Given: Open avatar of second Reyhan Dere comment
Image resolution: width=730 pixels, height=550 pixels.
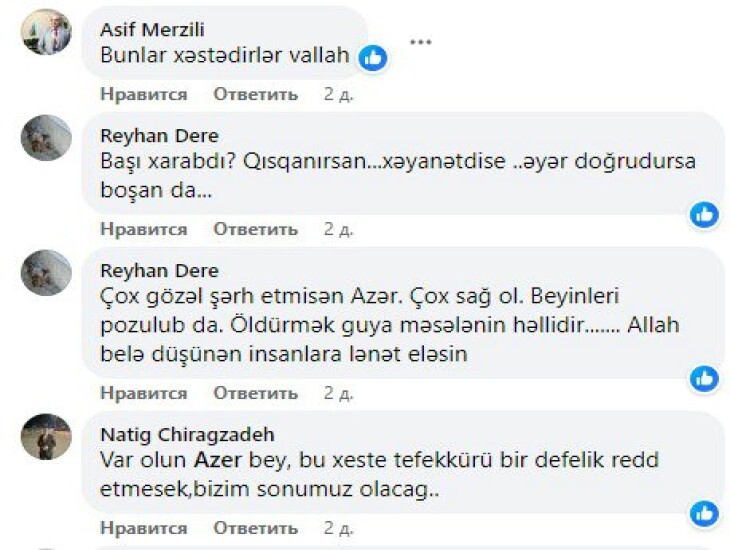Looking at the screenshot, I should point(46,273).
